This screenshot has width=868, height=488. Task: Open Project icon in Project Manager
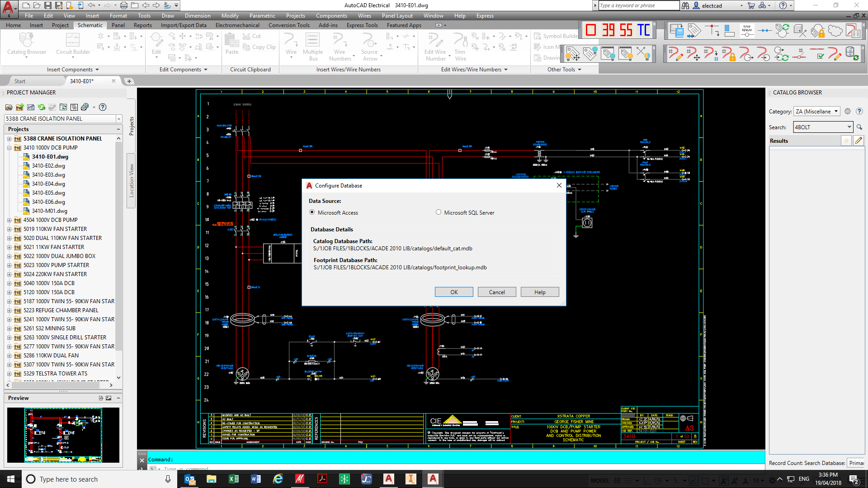(x=9, y=107)
